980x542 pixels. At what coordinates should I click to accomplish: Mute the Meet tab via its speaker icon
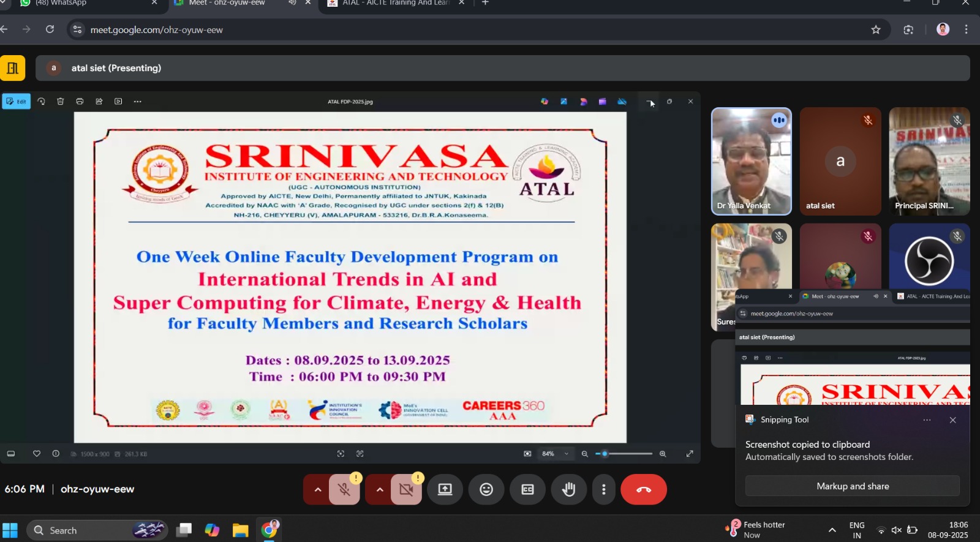(x=292, y=3)
